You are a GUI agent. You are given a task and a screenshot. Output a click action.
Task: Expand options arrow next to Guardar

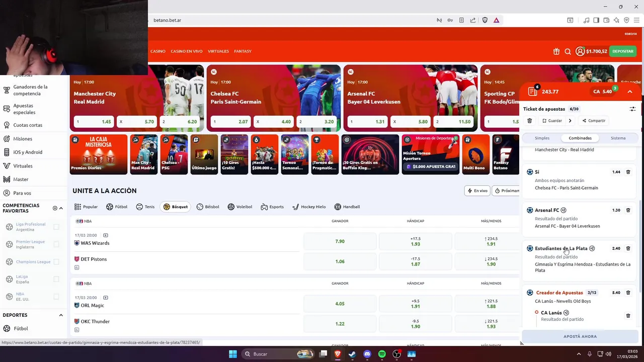click(x=570, y=121)
